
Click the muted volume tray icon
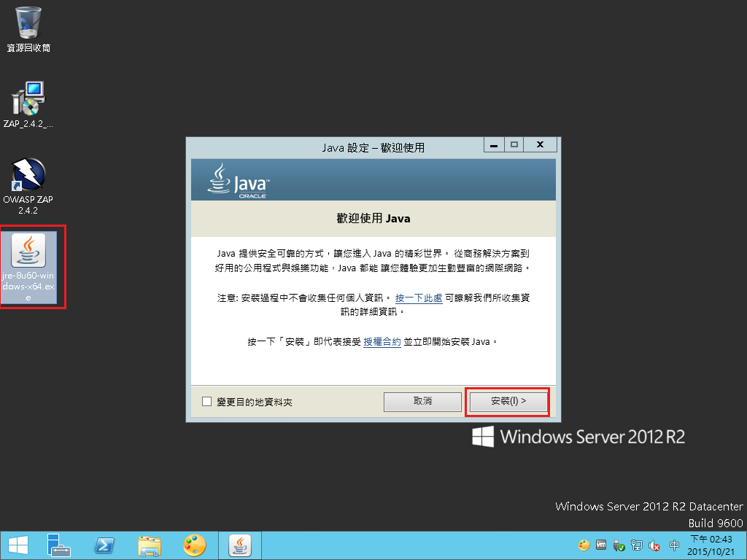654,545
